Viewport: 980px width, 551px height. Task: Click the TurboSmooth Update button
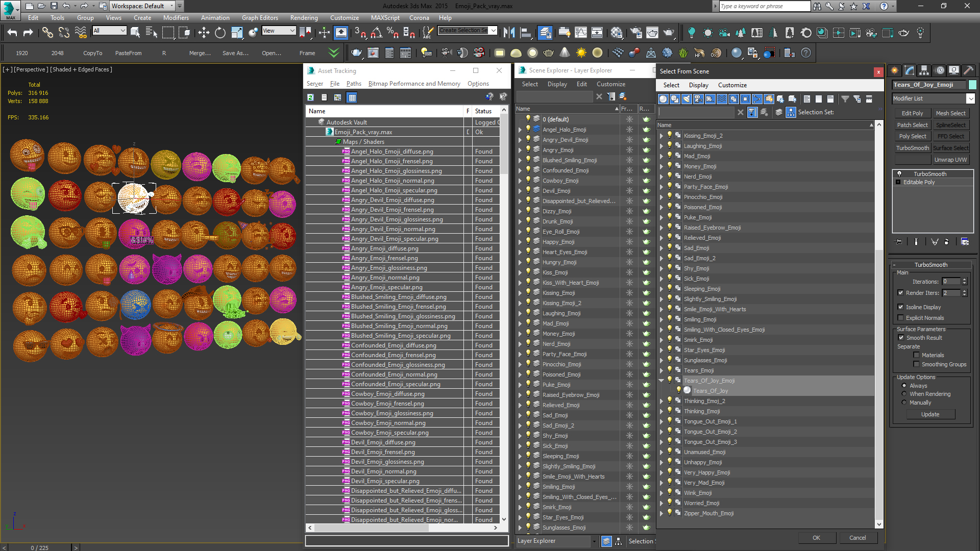click(930, 414)
